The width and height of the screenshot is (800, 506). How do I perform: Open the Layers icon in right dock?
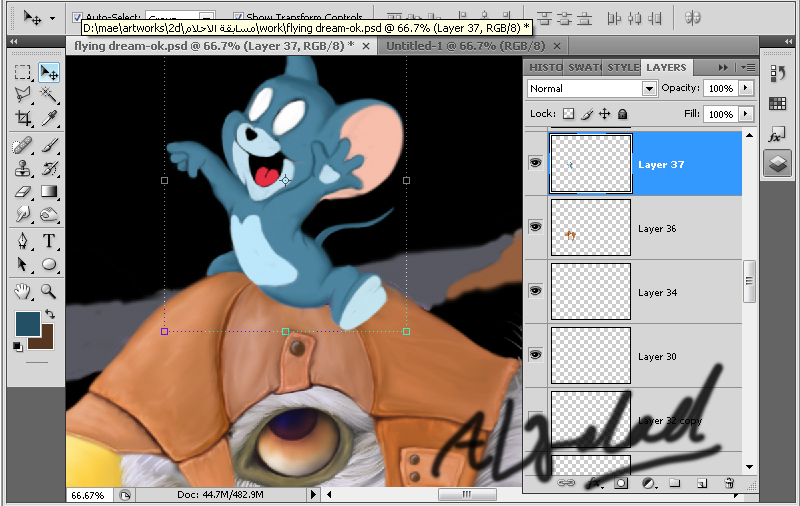click(x=777, y=164)
